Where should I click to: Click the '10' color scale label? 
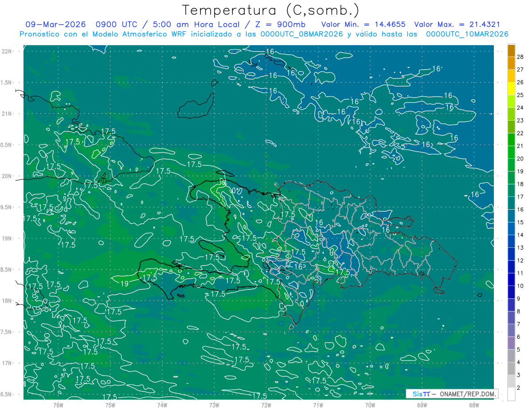click(x=520, y=286)
